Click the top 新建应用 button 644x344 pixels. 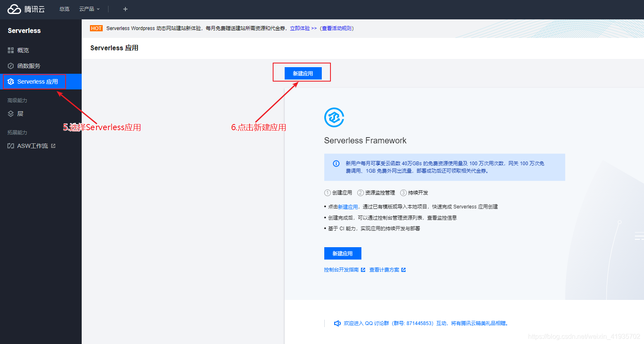[x=303, y=73]
